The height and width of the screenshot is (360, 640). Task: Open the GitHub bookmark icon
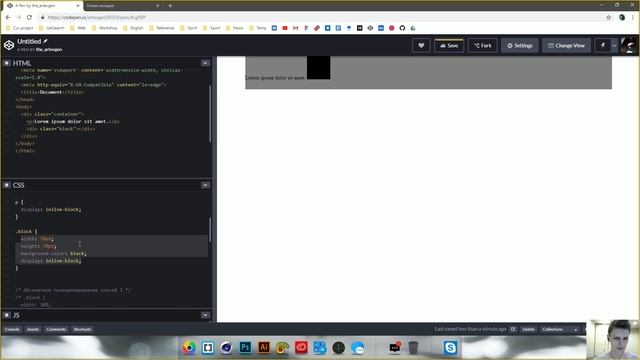(402, 28)
